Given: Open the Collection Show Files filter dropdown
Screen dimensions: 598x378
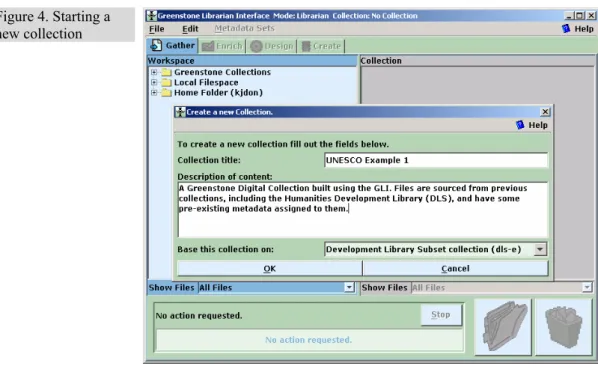Looking at the screenshot, I should pyautogui.click(x=587, y=287).
